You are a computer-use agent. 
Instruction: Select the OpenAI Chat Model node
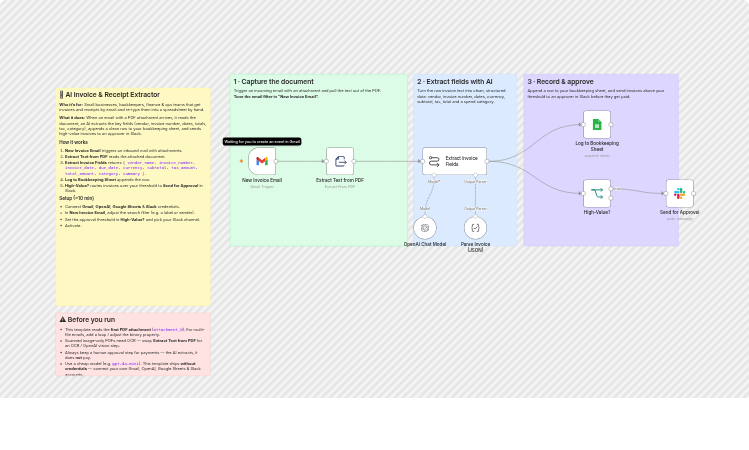tap(425, 228)
